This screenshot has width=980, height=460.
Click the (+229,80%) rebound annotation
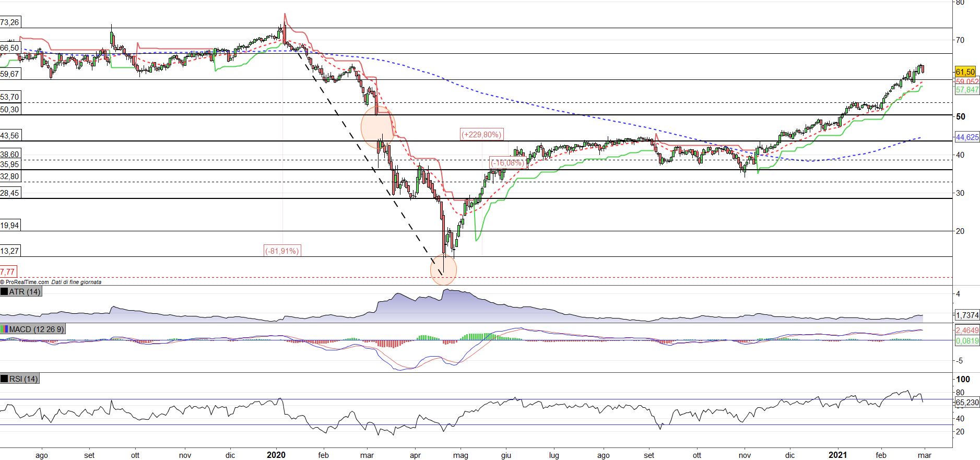(x=481, y=134)
